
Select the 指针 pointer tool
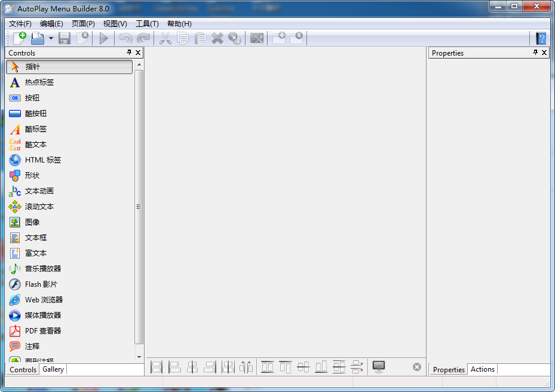pyautogui.click(x=69, y=66)
